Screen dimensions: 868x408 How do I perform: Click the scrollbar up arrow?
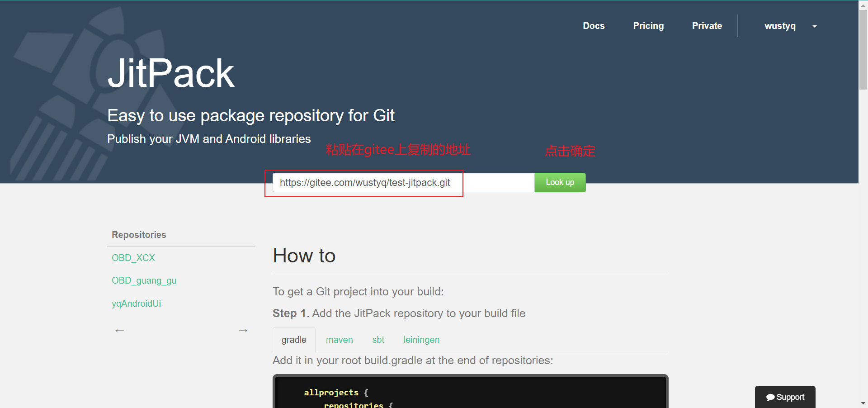point(863,5)
